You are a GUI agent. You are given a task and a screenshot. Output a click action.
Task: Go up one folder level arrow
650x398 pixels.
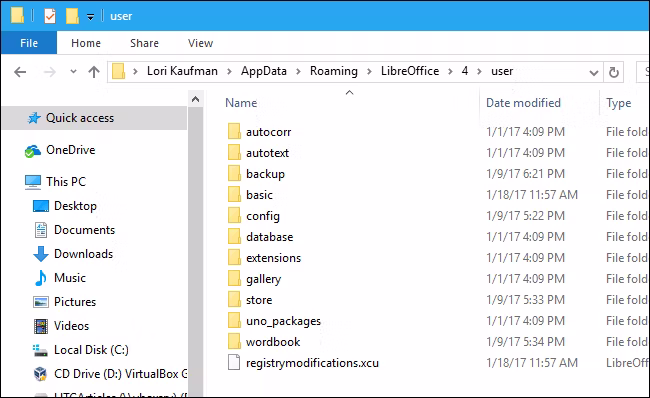94,72
